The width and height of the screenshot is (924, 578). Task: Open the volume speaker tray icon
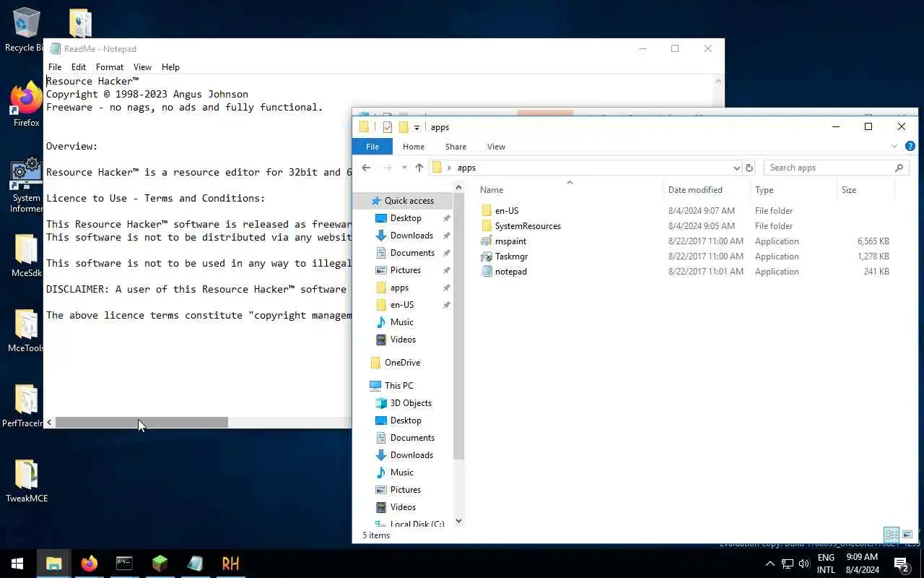point(804,564)
